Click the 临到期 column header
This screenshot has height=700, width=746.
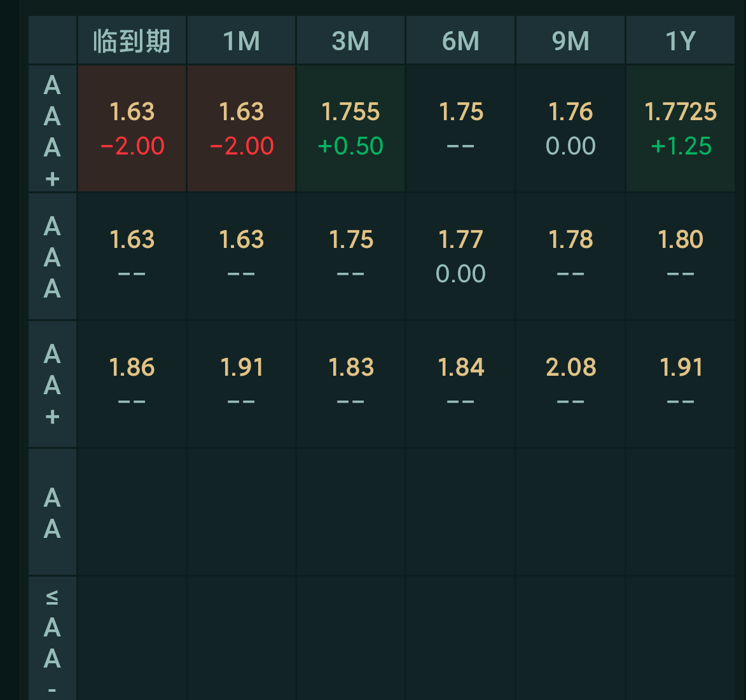132,41
